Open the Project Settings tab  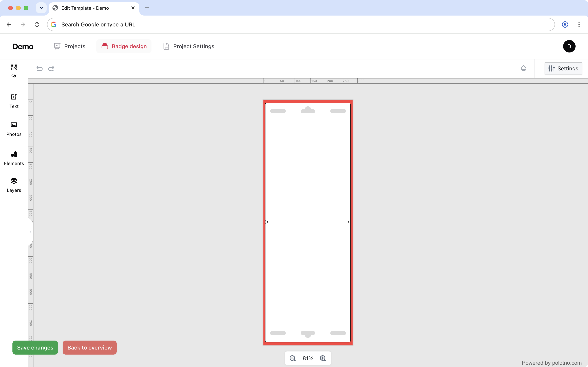(x=189, y=46)
